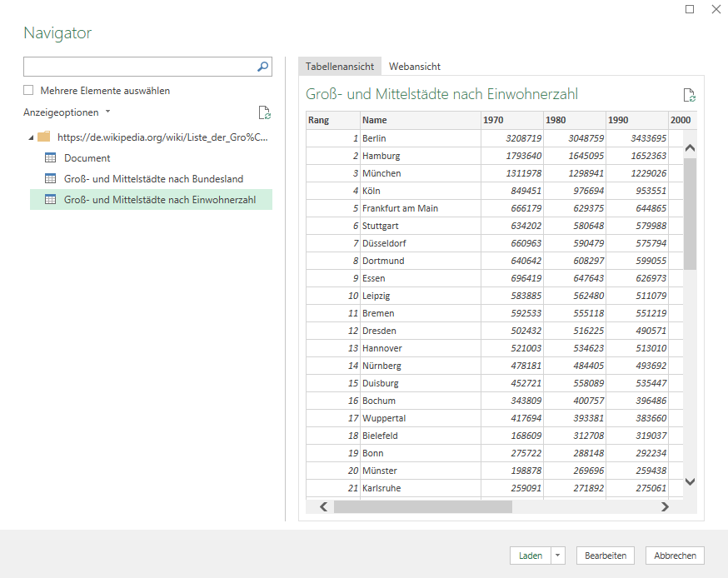
Task: Click the refresh icon beside Anzeigeoptionen
Action: (x=264, y=113)
